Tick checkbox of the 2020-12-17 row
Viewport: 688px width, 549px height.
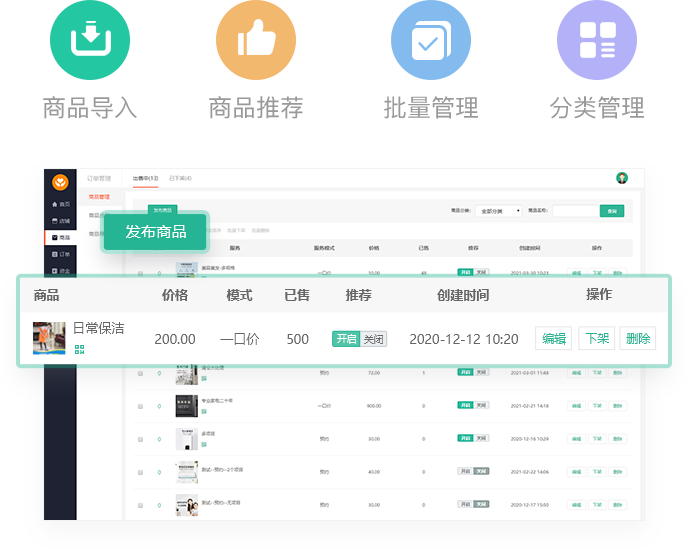[x=140, y=506]
